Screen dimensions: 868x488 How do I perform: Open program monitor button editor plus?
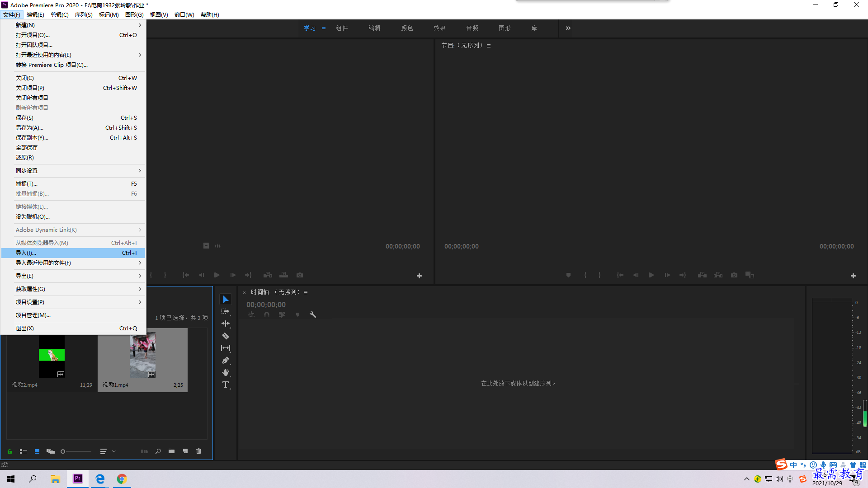(x=853, y=276)
